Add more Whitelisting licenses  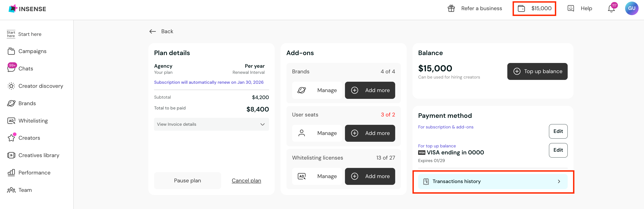click(370, 176)
